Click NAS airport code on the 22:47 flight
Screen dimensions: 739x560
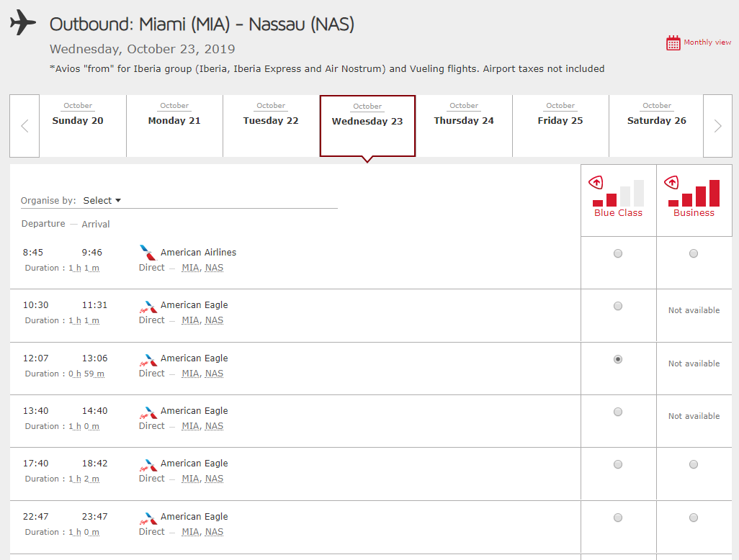(214, 532)
